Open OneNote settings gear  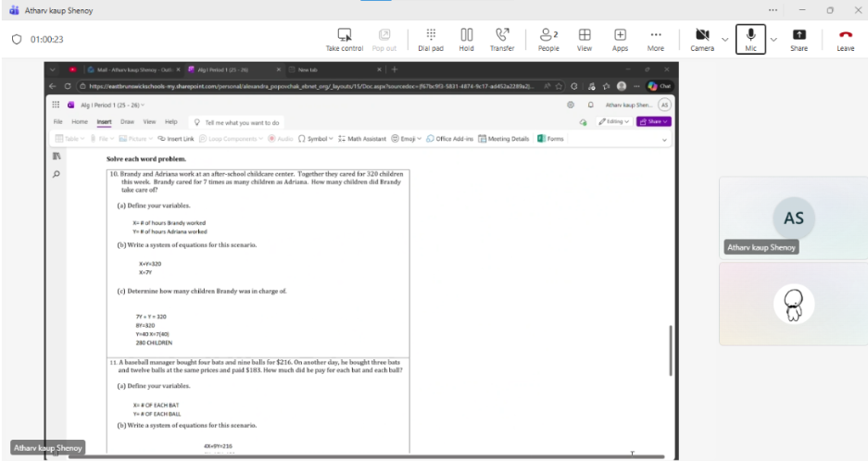tap(571, 105)
